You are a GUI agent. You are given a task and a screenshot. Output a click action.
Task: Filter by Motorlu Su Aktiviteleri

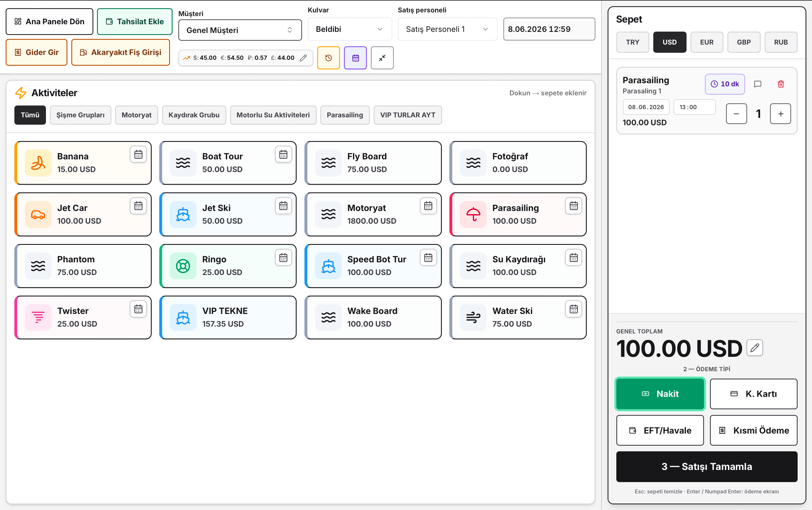[x=273, y=115]
